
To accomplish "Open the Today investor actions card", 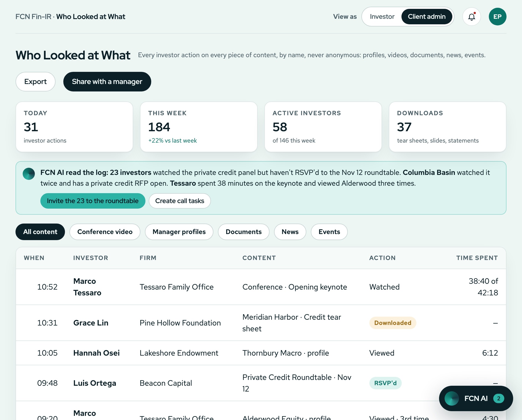I will coord(74,127).
